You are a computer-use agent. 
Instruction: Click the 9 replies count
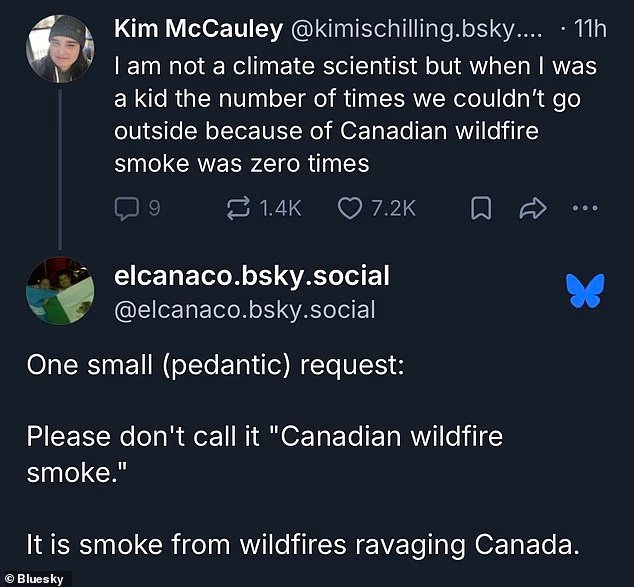pyautogui.click(x=154, y=209)
